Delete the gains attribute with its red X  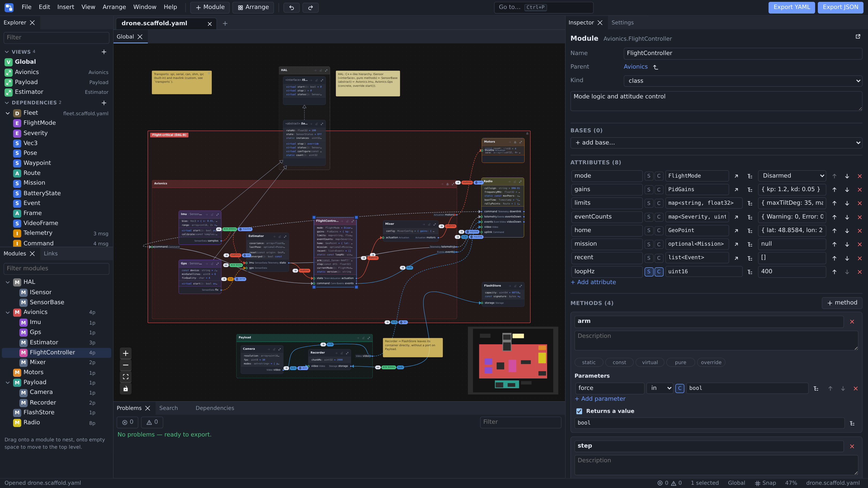860,190
